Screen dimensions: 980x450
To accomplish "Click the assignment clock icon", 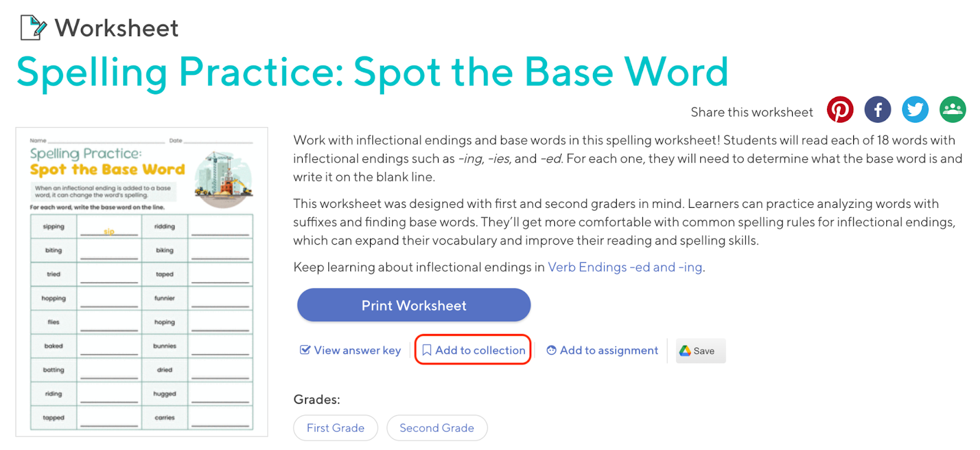I will coord(551,350).
